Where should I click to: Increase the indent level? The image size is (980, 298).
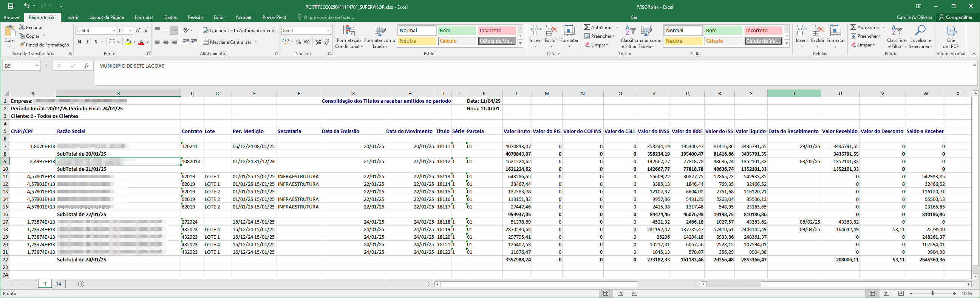click(x=194, y=42)
